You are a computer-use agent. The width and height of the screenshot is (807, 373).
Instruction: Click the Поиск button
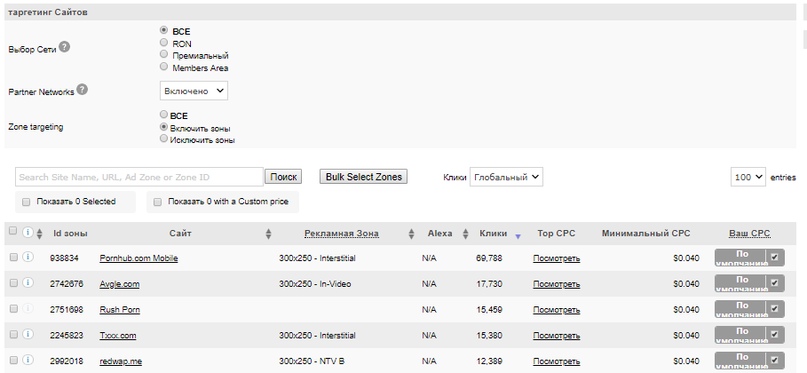tap(283, 177)
